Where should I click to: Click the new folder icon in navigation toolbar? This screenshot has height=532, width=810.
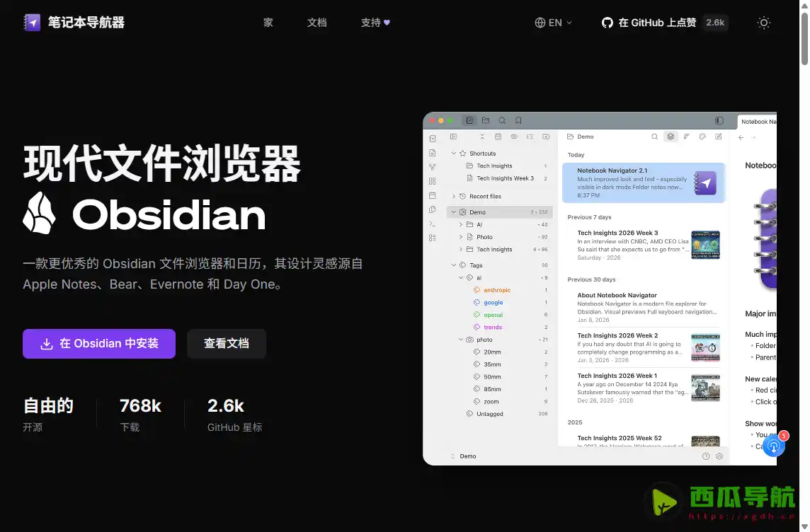coord(546,137)
